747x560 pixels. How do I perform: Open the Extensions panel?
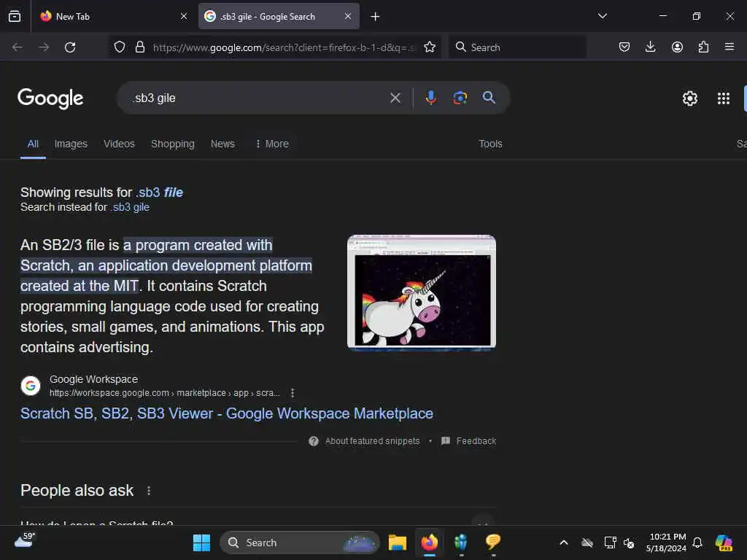point(703,47)
